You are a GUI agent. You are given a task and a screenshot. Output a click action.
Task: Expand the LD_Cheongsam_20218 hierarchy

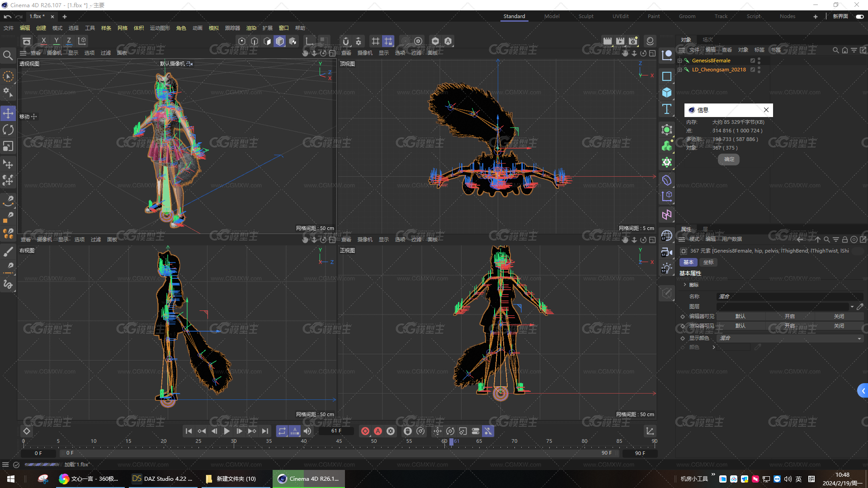(x=679, y=70)
